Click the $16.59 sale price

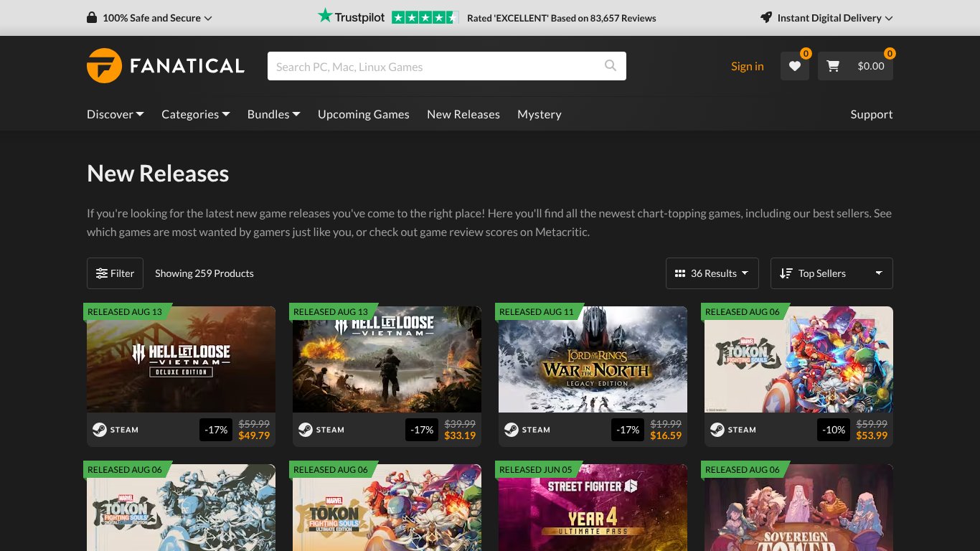point(666,435)
